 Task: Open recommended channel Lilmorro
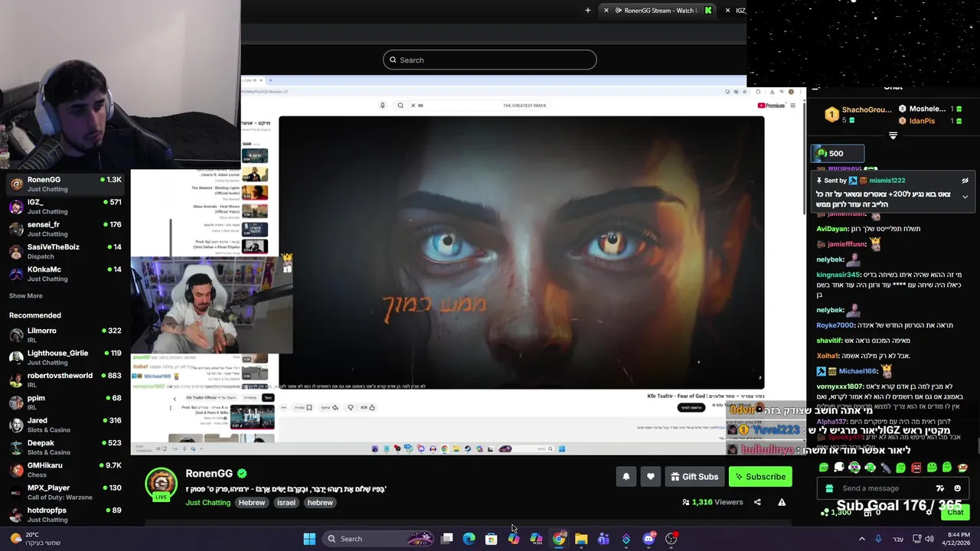65,334
